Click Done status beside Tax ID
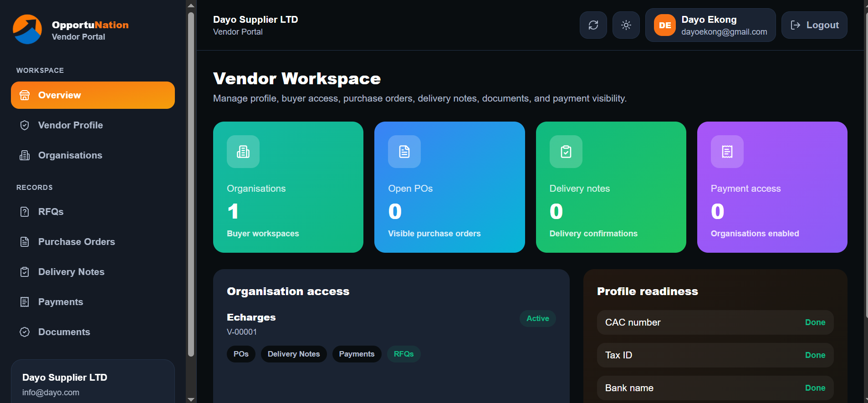Screen dimensions: 868x403 (815, 355)
